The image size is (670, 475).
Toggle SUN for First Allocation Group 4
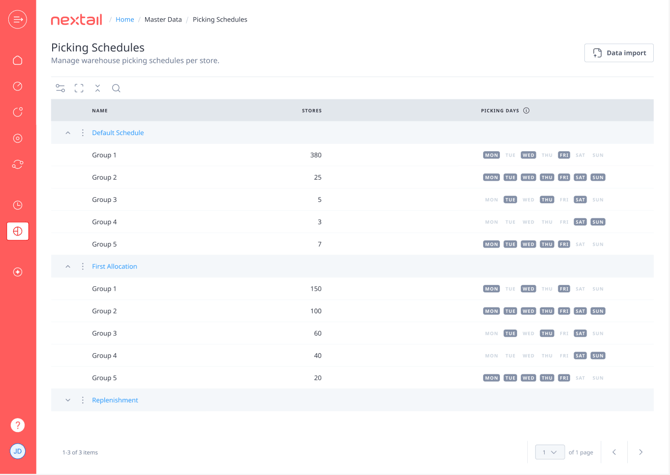click(598, 356)
